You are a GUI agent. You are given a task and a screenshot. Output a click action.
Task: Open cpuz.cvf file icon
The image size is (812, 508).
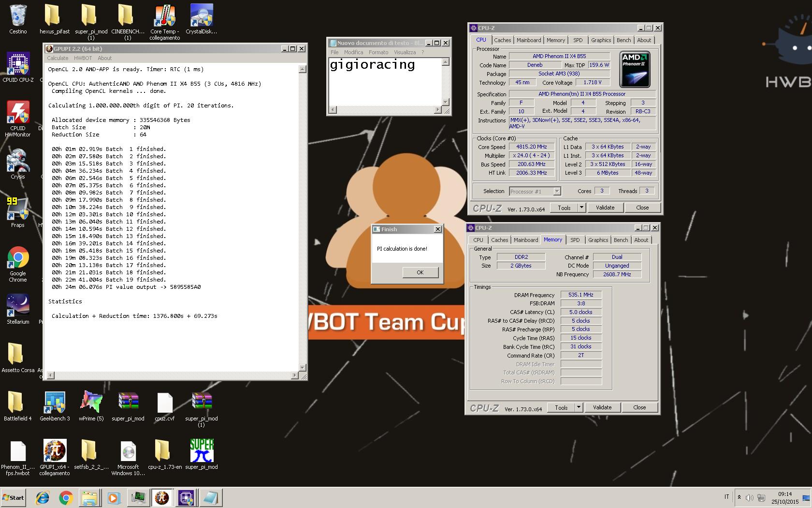[x=165, y=406]
